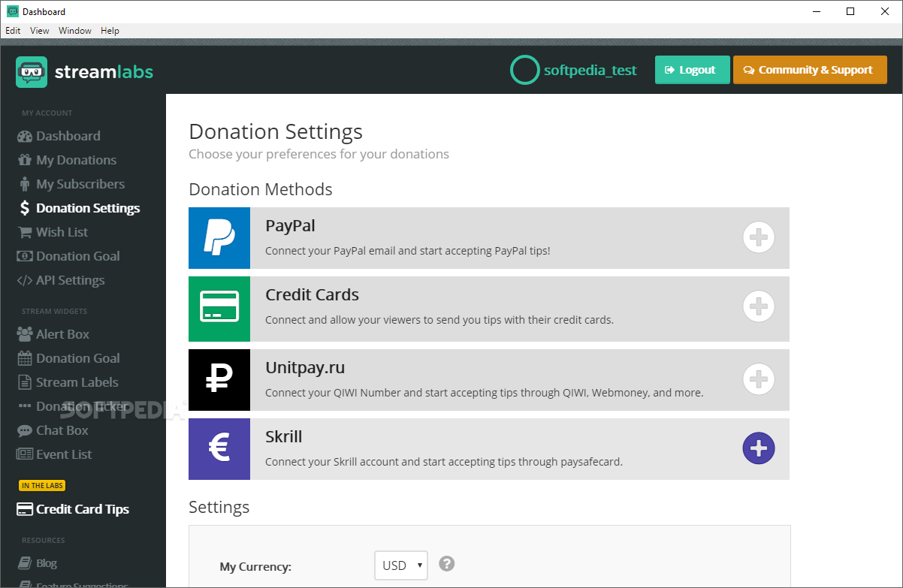The width and height of the screenshot is (903, 588).
Task: Open the Wish List page
Action: point(53,232)
